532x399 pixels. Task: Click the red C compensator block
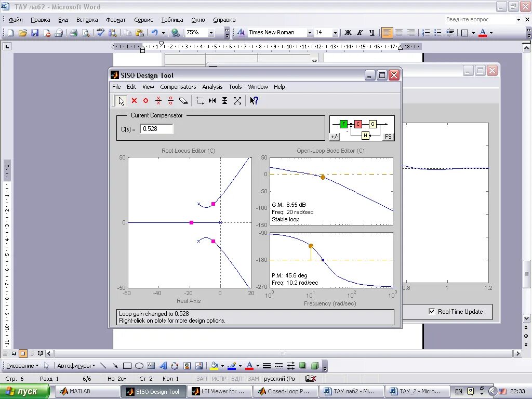tap(358, 124)
